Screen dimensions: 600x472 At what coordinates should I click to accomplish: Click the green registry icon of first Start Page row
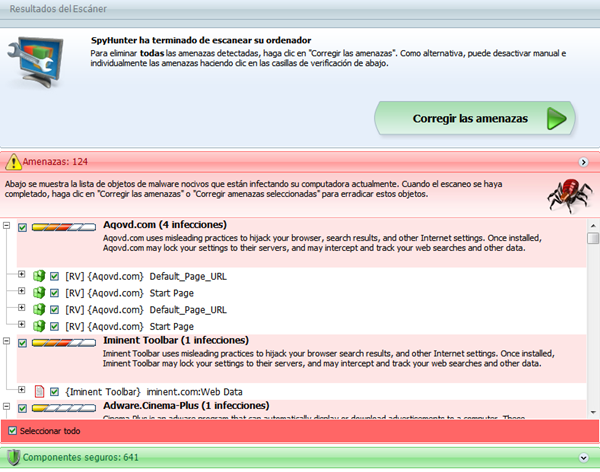click(x=39, y=293)
